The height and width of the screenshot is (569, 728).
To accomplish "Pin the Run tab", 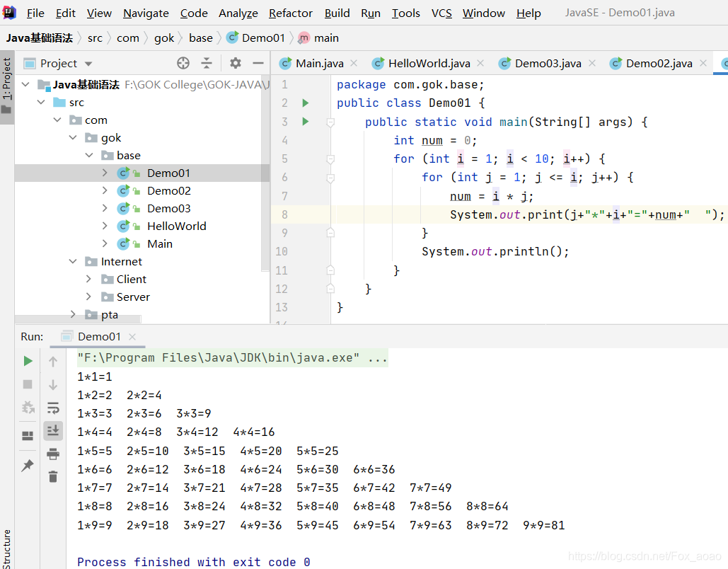I will pyautogui.click(x=28, y=464).
